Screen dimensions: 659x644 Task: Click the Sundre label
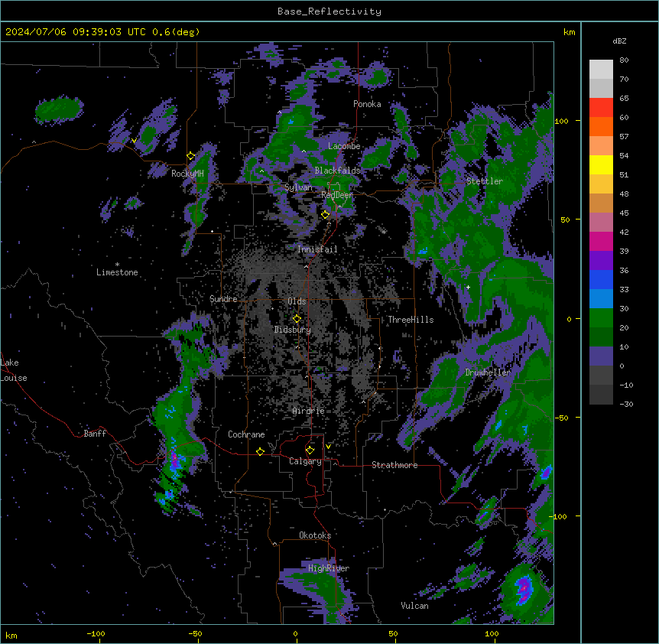coord(223,299)
